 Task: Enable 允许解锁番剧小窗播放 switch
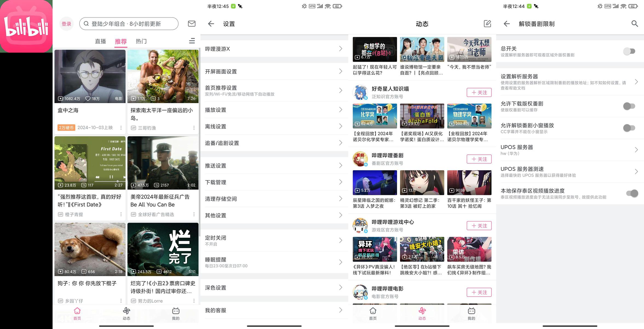tap(629, 128)
